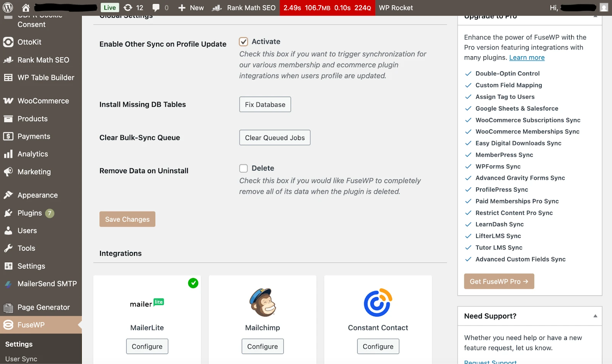Image resolution: width=612 pixels, height=364 pixels.
Task: Click the Constant Contact logo
Action: tap(378, 302)
